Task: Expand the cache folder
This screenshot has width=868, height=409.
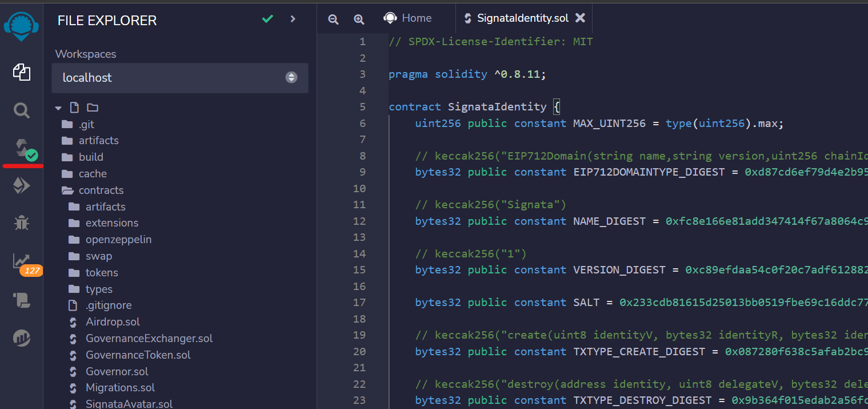Action: tap(93, 174)
